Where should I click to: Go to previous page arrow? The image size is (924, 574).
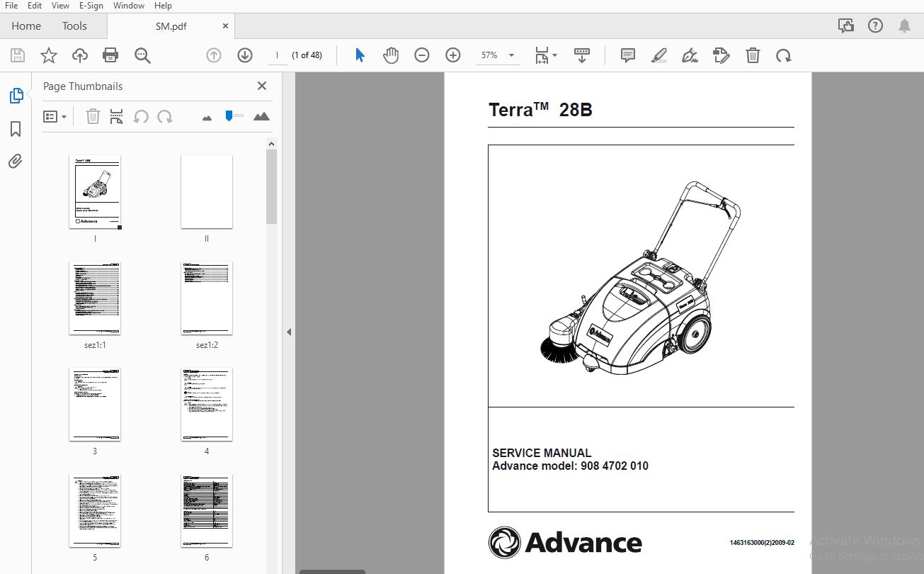(x=214, y=55)
